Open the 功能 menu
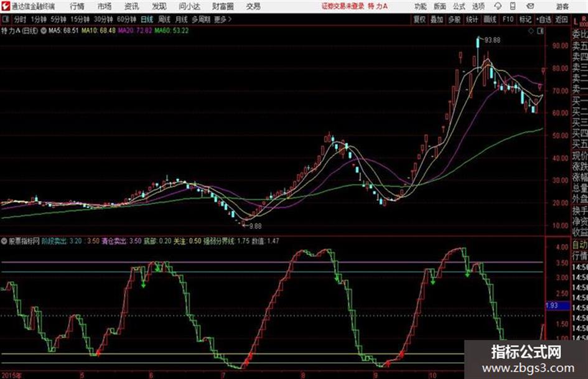Viewport: 588px width, 379px height. [421, 6]
